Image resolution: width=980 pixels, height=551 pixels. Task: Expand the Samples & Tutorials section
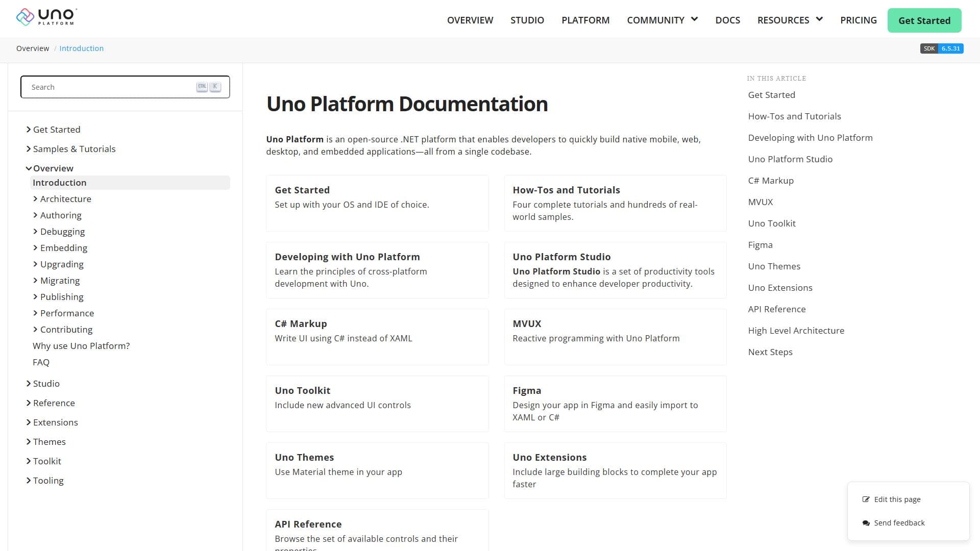pos(29,149)
